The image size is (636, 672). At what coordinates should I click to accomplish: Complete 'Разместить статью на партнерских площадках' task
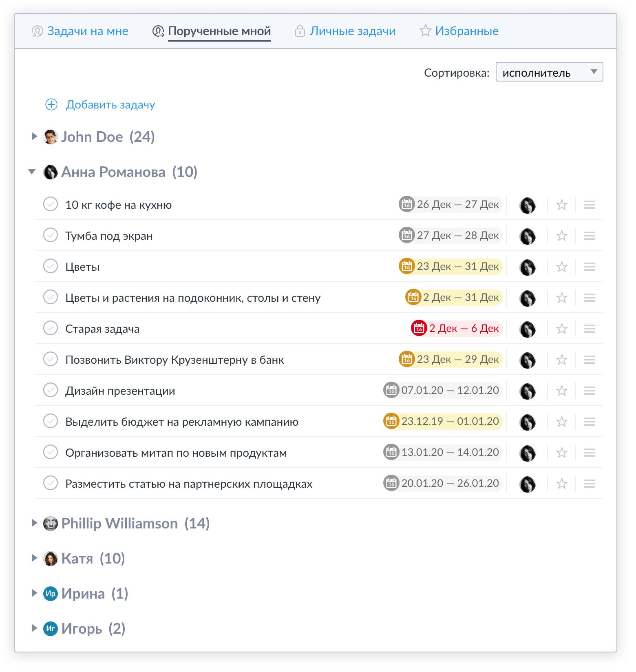51,483
